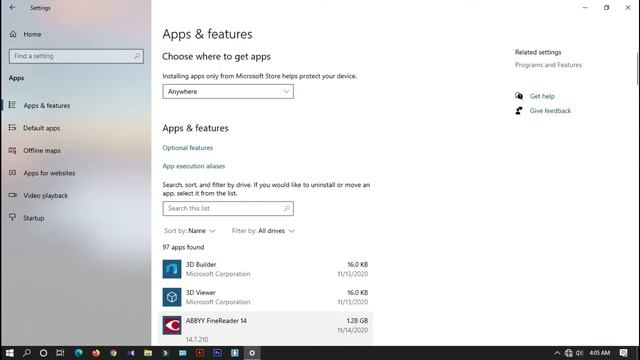Open taskbar Search magnifier
The image size is (640, 360).
[x=27, y=353]
